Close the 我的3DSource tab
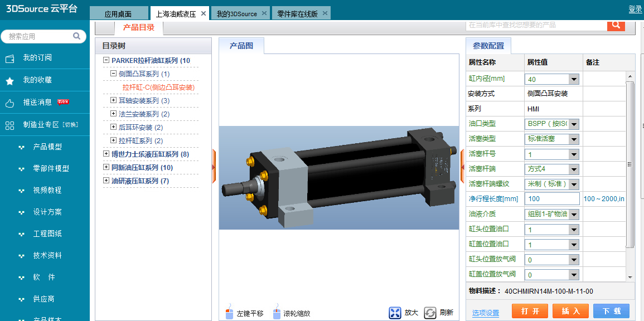 coord(264,13)
